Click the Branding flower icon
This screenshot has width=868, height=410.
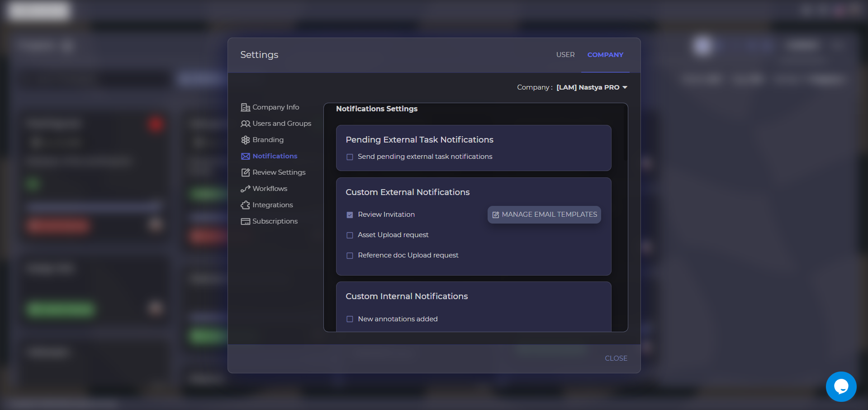pos(245,140)
